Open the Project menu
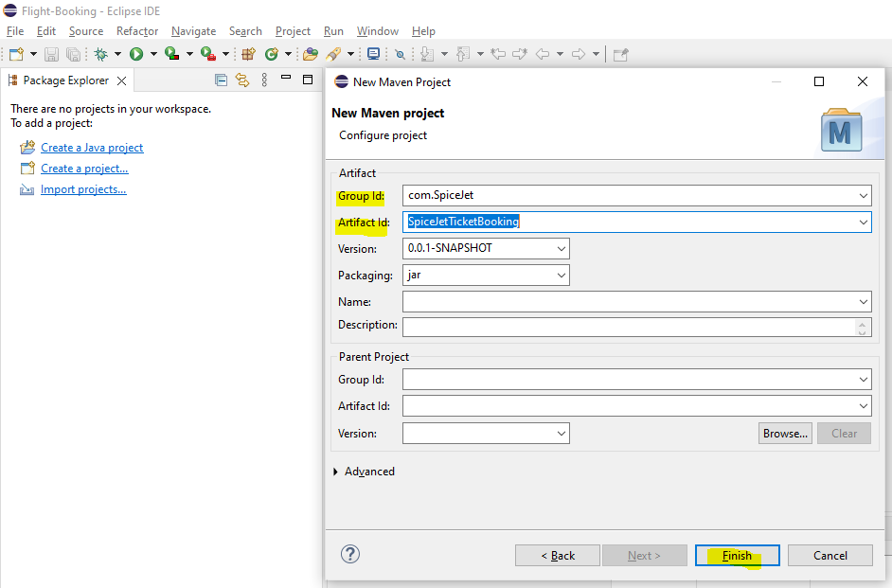892x588 pixels. click(293, 31)
